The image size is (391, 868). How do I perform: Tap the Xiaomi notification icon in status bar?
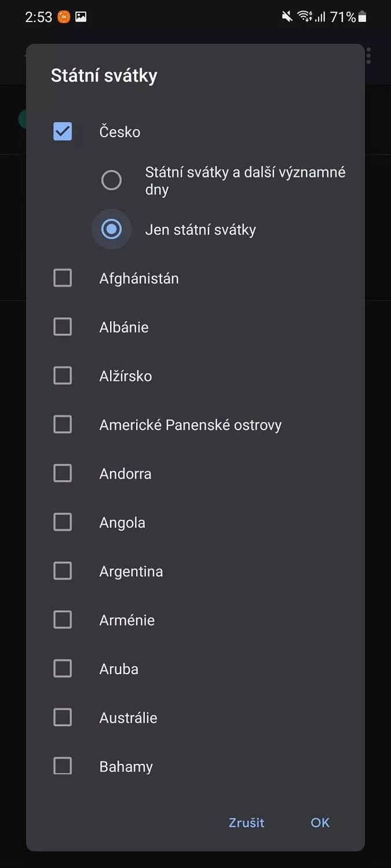point(64,17)
